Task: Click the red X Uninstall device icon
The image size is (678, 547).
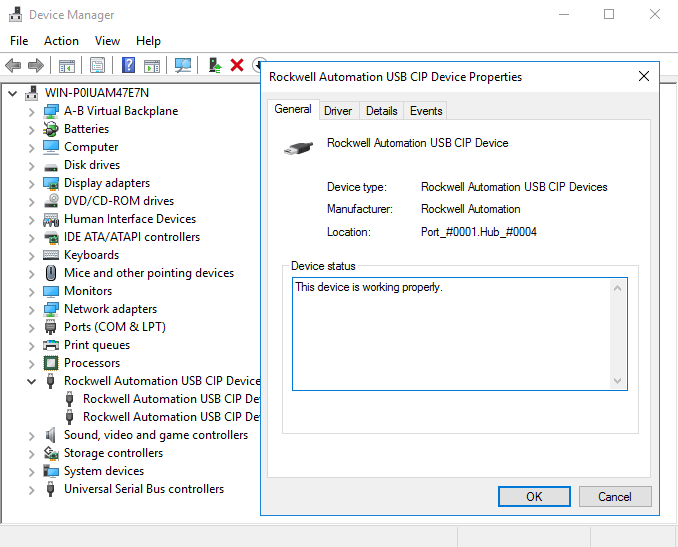Action: (237, 65)
